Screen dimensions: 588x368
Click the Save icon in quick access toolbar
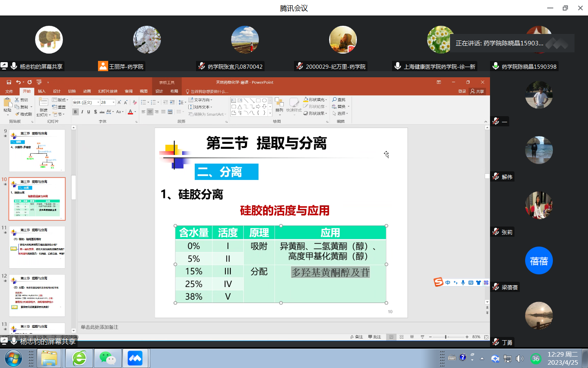coord(9,82)
